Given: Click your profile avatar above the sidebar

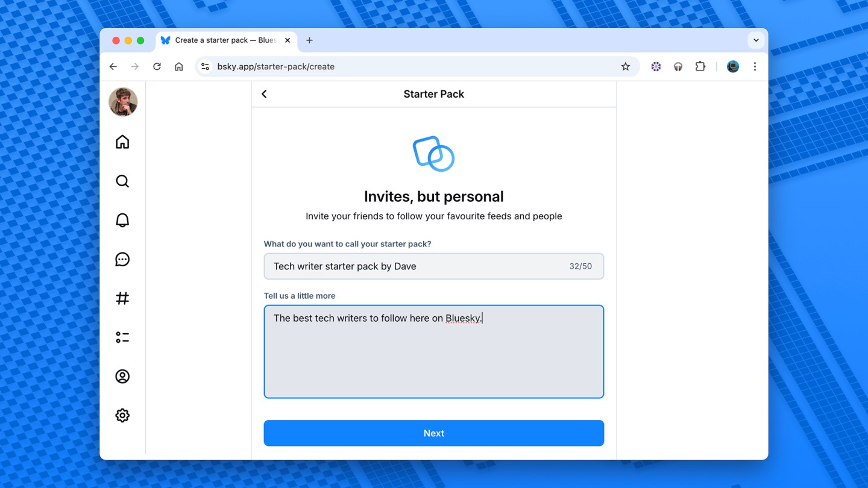Looking at the screenshot, I should [122, 102].
